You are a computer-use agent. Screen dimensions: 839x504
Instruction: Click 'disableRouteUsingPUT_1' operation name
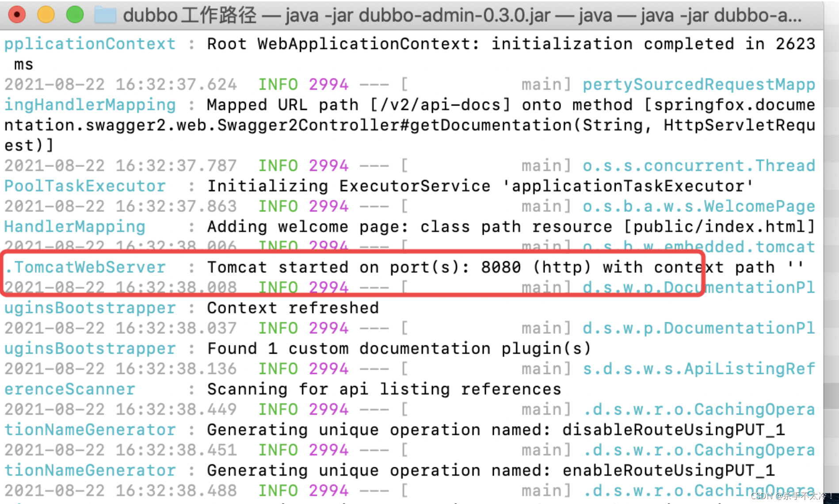tap(674, 430)
